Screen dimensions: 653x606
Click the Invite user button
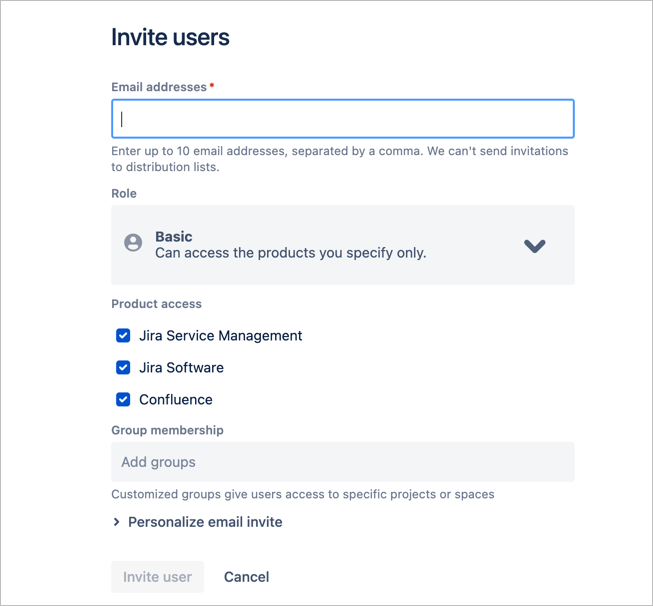coord(157,577)
